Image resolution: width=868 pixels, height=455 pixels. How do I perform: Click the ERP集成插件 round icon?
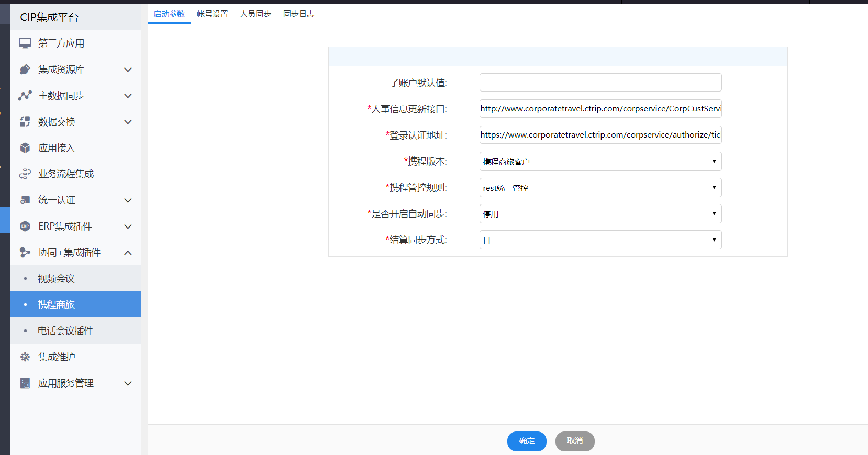25,226
